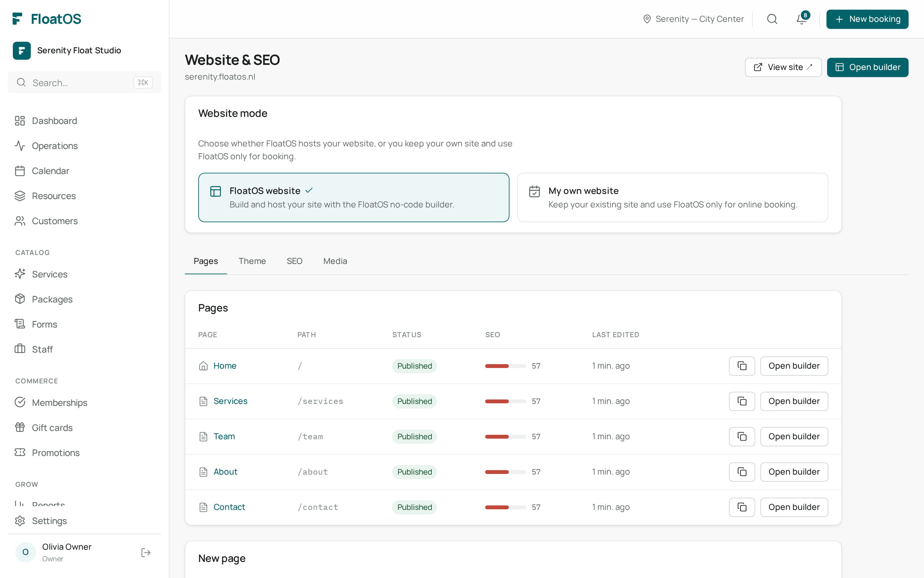Viewport: 924px width, 578px height.
Task: Click the Gift cards gift icon
Action: (20, 427)
